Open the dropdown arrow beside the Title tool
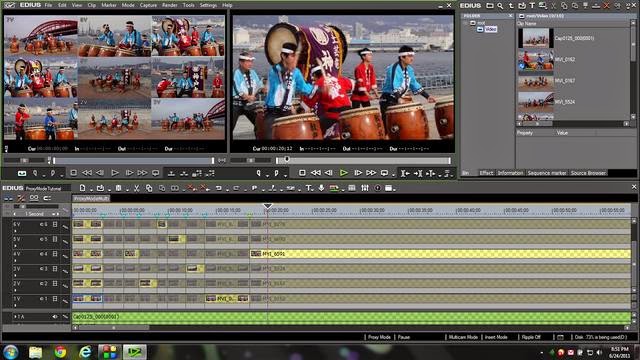Screen dimensions: 640x360 [x=313, y=189]
